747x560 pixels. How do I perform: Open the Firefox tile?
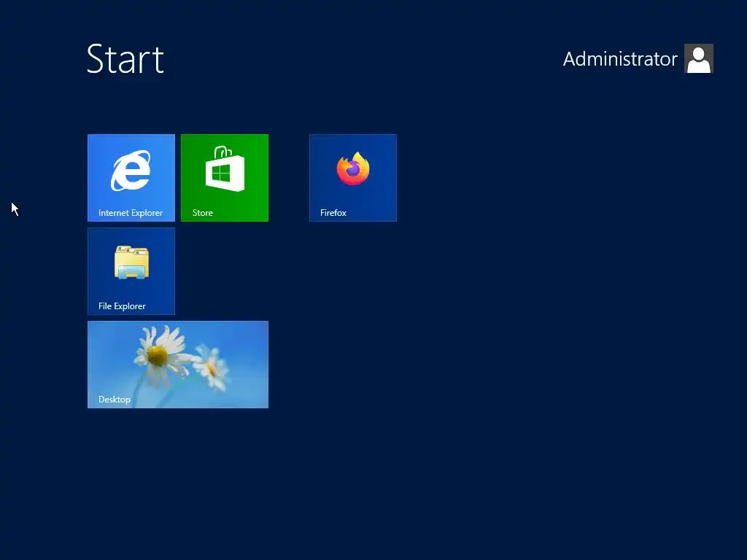(x=352, y=178)
